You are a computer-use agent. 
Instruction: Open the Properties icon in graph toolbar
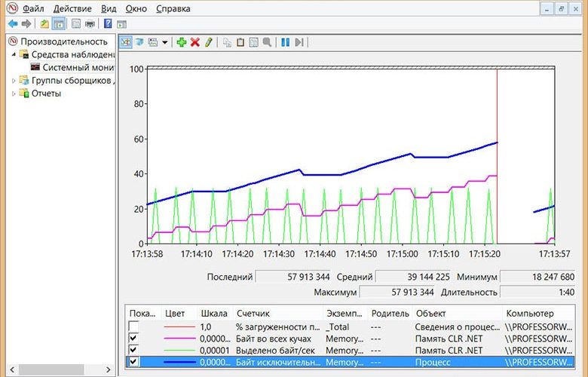pos(253,42)
